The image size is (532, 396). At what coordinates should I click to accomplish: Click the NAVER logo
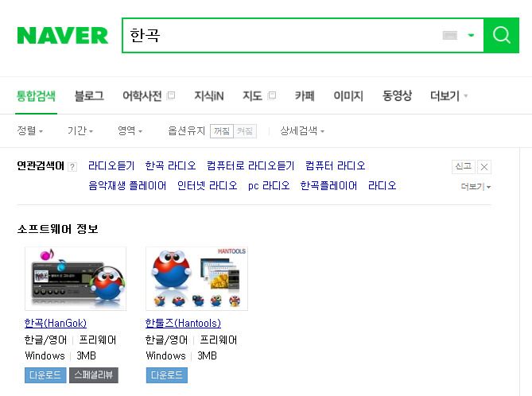[x=63, y=36]
